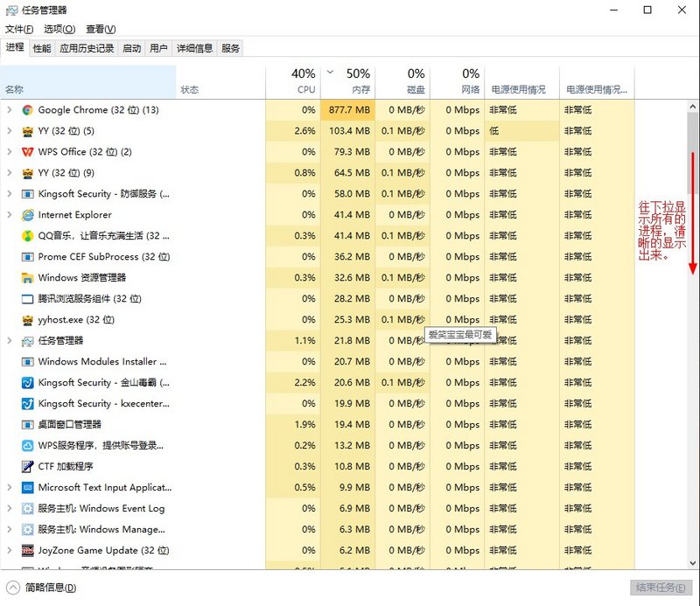Sort by the CPU column header

click(293, 81)
